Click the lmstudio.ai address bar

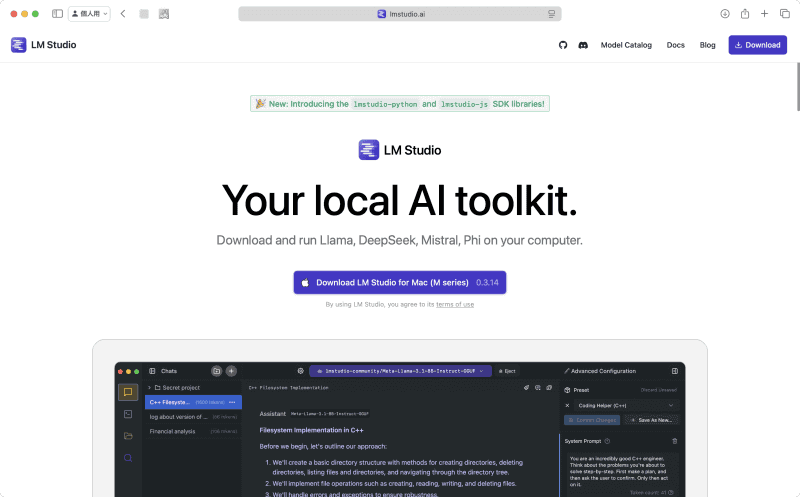coord(399,14)
